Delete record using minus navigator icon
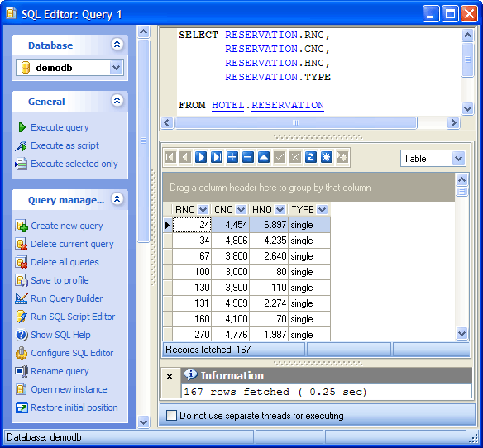The width and height of the screenshot is (483, 448). point(248,157)
